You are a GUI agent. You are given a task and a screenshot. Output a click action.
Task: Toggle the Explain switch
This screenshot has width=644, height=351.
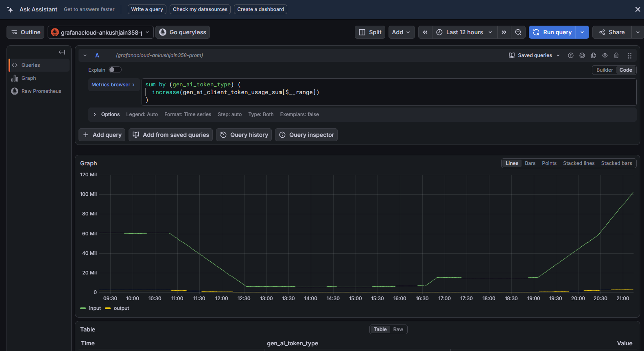click(x=115, y=70)
